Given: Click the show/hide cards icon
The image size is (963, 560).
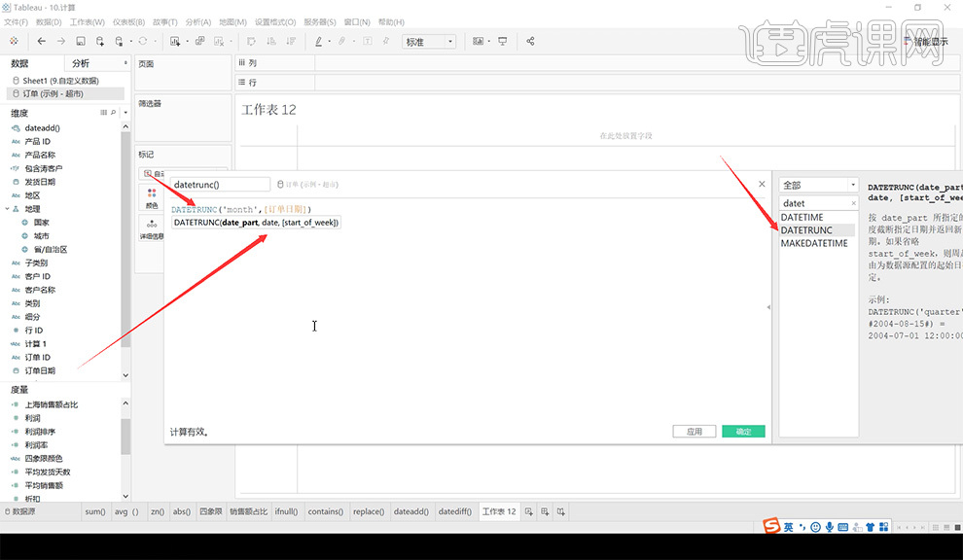Looking at the screenshot, I should 478,41.
